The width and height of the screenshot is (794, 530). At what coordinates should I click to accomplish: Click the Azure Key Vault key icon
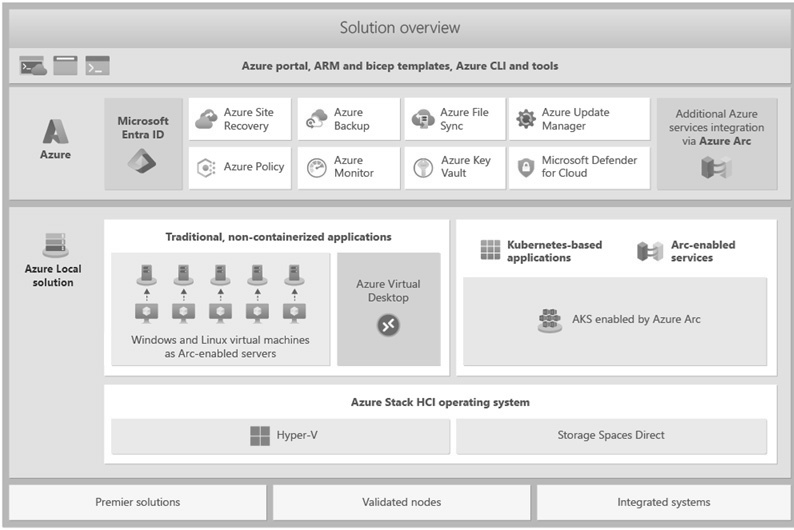423,168
